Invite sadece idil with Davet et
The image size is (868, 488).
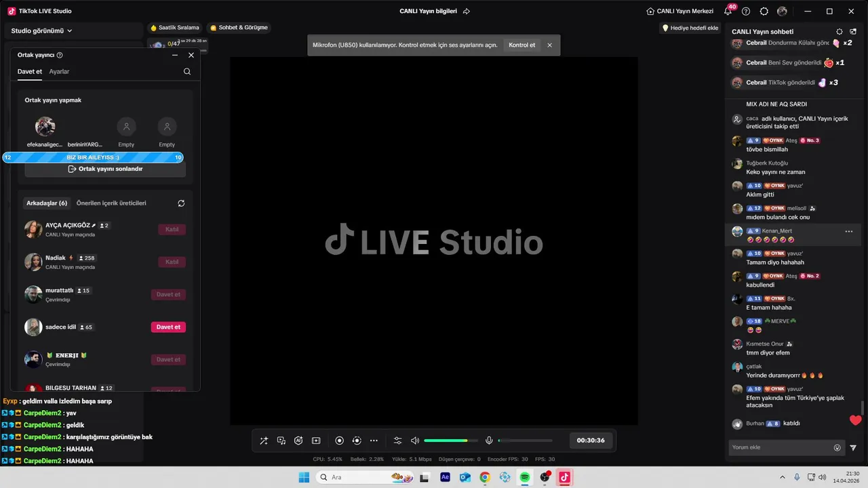(x=168, y=327)
